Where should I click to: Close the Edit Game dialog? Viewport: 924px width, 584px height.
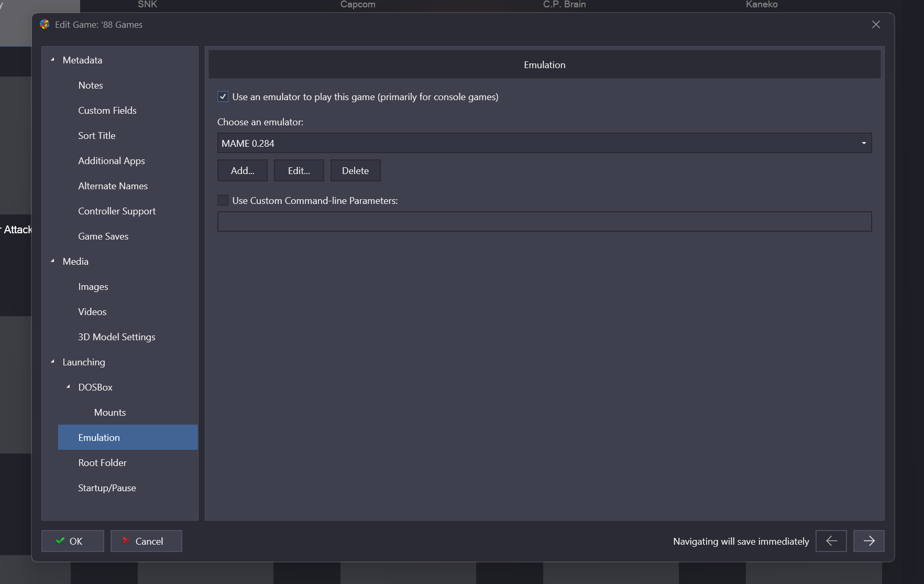pyautogui.click(x=876, y=25)
